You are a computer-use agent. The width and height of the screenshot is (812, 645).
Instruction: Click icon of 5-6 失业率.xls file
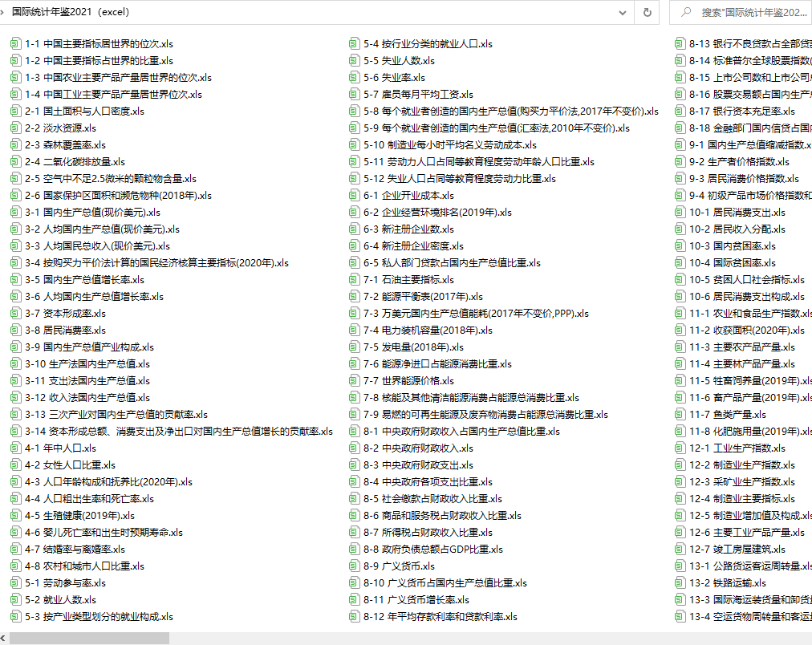click(355, 78)
